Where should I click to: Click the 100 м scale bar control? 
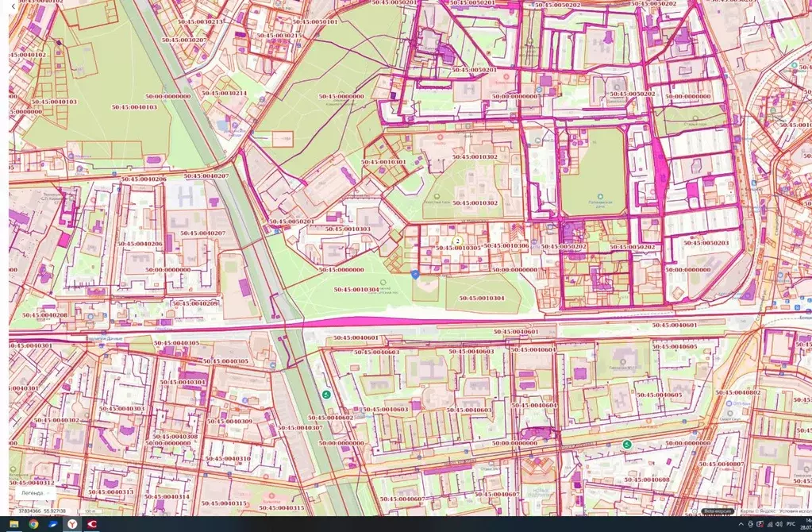tap(90, 511)
